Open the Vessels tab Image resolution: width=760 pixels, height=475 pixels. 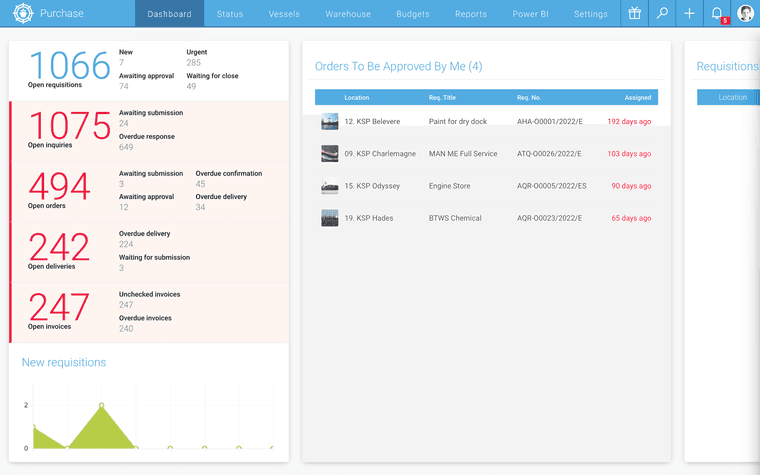pyautogui.click(x=284, y=14)
